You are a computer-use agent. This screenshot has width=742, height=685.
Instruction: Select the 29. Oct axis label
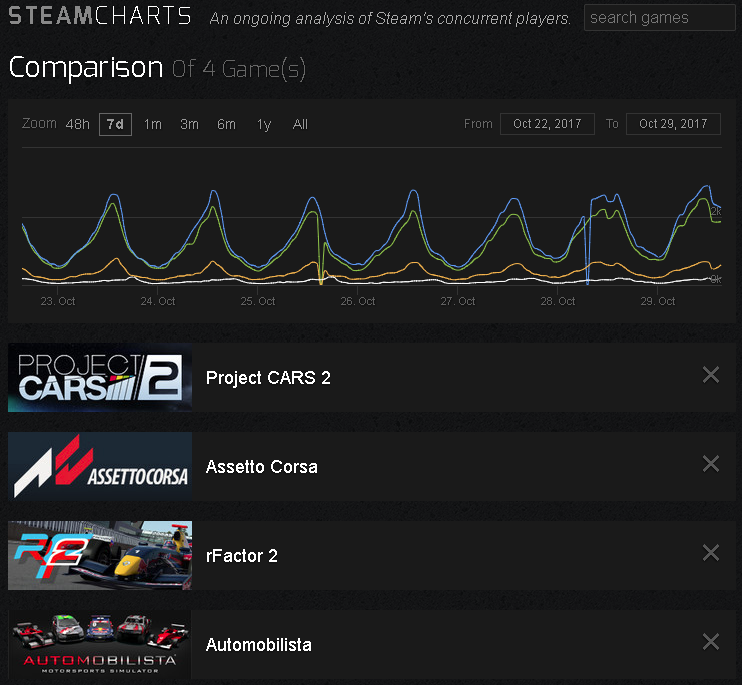(658, 301)
